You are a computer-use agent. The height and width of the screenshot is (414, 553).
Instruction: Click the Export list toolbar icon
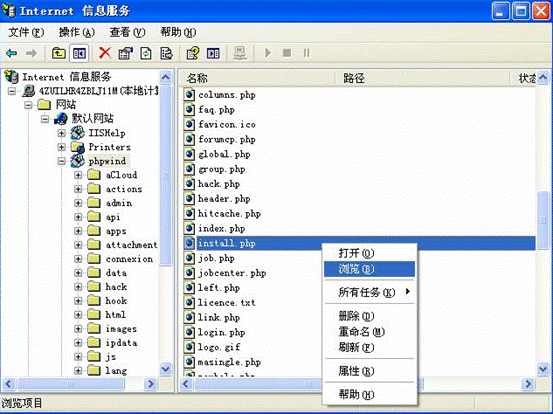166,53
